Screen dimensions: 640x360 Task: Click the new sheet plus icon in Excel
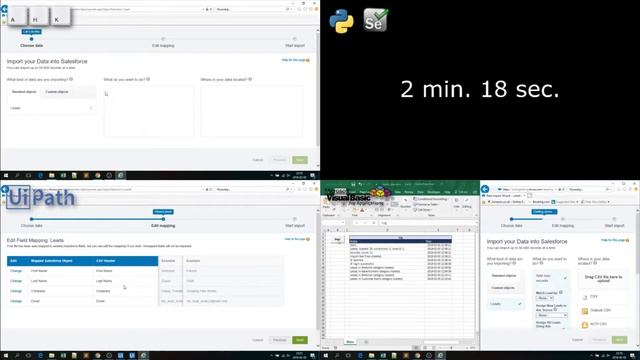(366, 342)
